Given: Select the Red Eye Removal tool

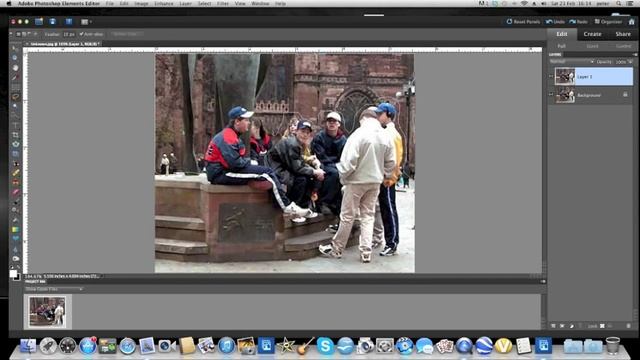Looking at the screenshot, I should (x=16, y=163).
